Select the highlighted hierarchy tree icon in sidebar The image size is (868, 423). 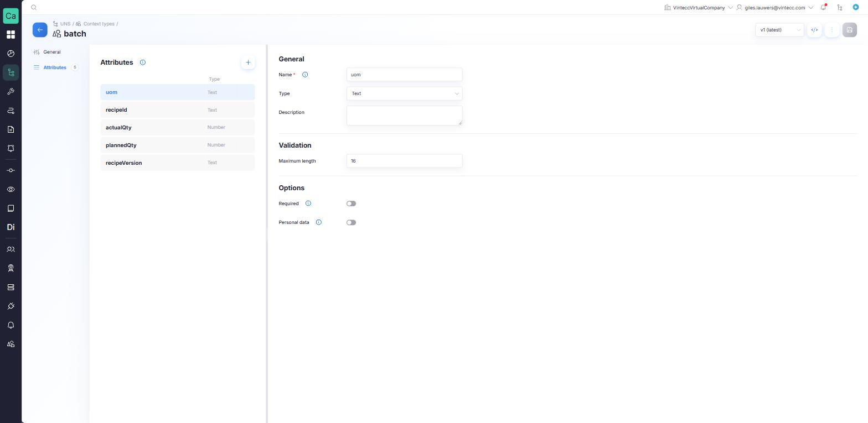pos(11,72)
